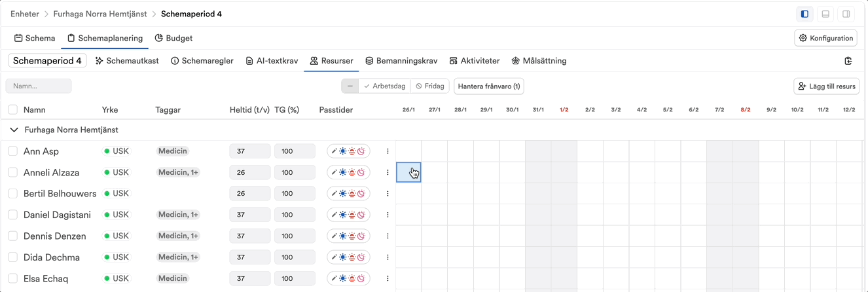Click the day-shift sun icon for Dida Dechma
Screen dimensions: 868x292
(343, 257)
